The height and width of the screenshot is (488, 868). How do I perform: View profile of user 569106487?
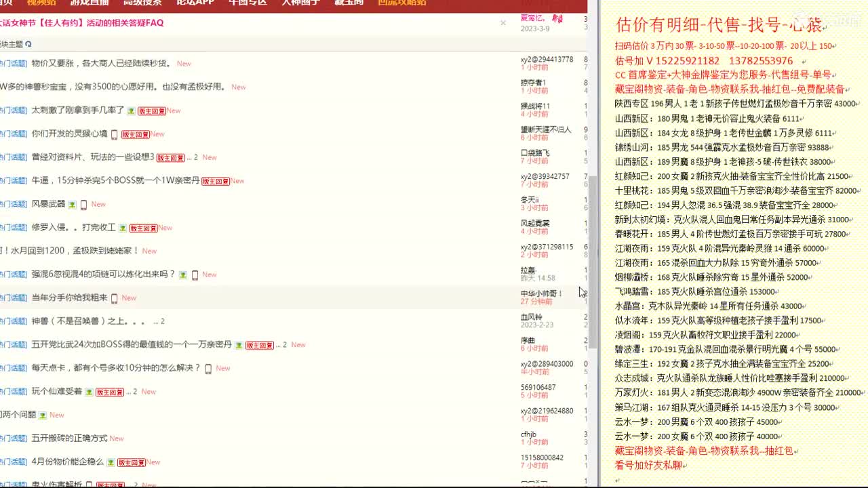pyautogui.click(x=538, y=388)
